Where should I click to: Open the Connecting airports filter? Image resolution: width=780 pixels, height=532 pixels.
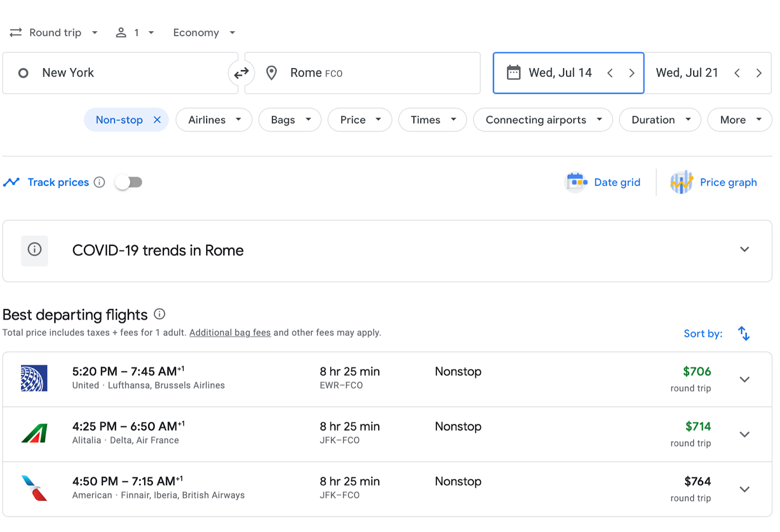pos(543,120)
